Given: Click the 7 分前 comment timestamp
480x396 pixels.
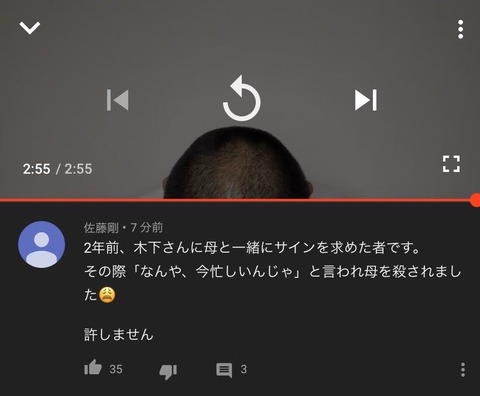Looking at the screenshot, I should (147, 228).
